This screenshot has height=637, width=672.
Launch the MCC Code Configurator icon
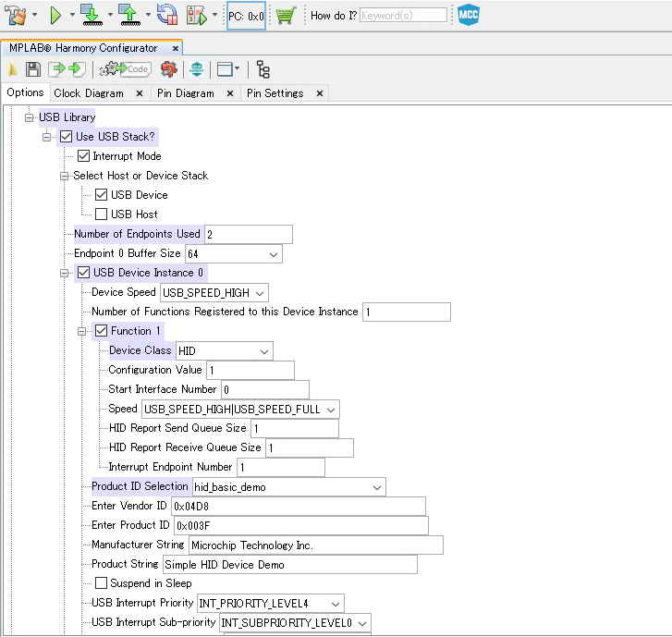tap(469, 15)
